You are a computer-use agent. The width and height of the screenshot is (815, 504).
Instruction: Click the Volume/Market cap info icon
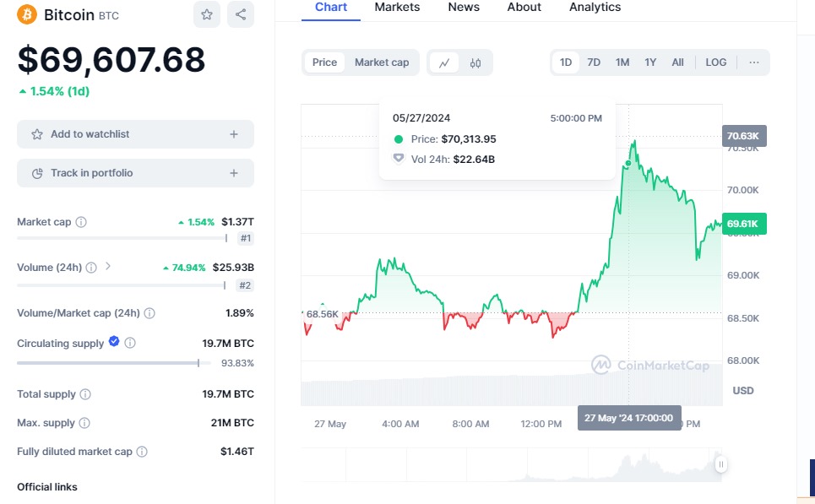[x=149, y=313]
